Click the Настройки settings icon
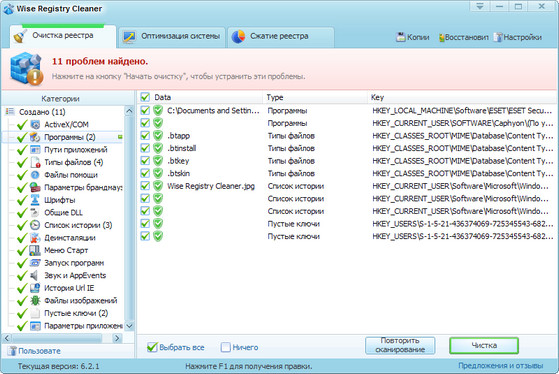The height and width of the screenshot is (374, 559). [498, 37]
